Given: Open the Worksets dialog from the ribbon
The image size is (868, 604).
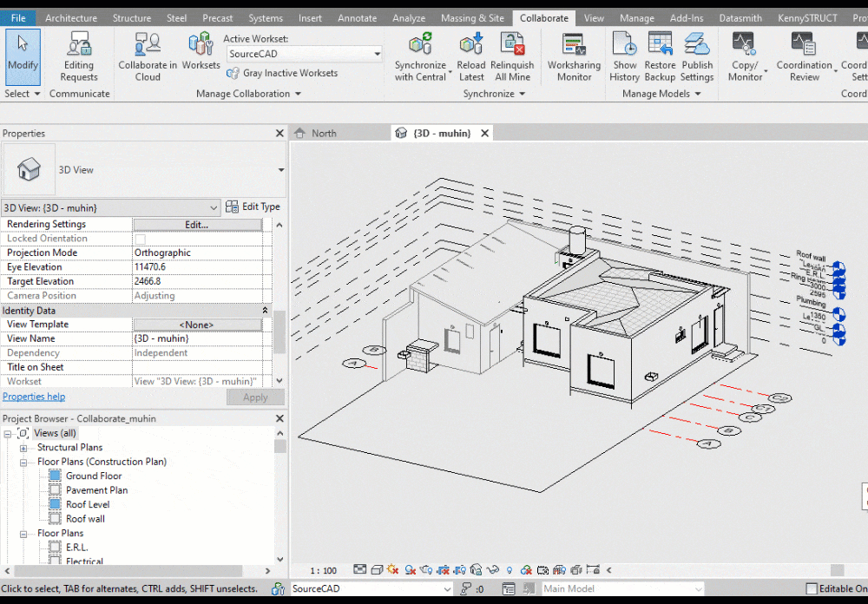Looking at the screenshot, I should 201,51.
